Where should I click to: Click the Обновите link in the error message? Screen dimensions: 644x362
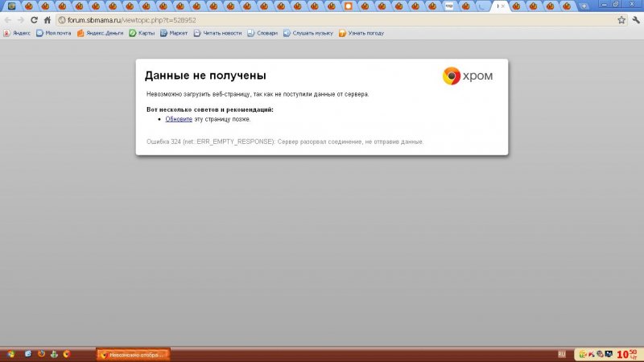(x=179, y=119)
